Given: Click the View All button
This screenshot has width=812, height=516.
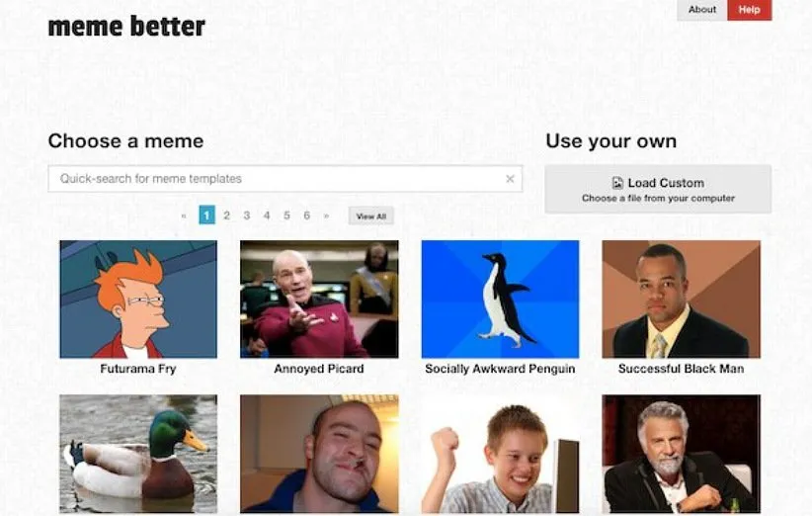Looking at the screenshot, I should [x=370, y=216].
